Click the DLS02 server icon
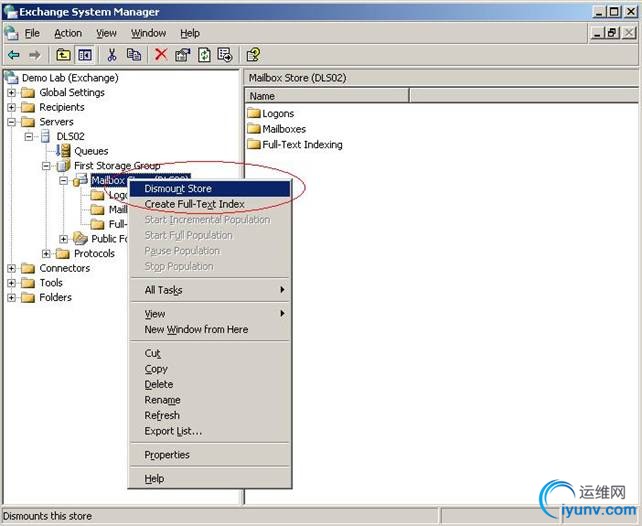The image size is (642, 526). [x=45, y=136]
